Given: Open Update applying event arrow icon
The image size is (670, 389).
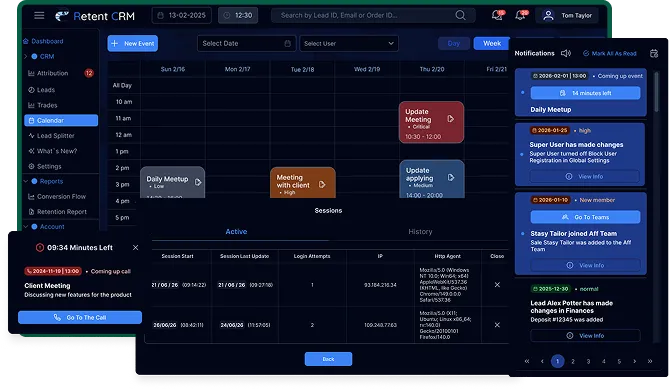Looking at the screenshot, I should click(x=451, y=177).
